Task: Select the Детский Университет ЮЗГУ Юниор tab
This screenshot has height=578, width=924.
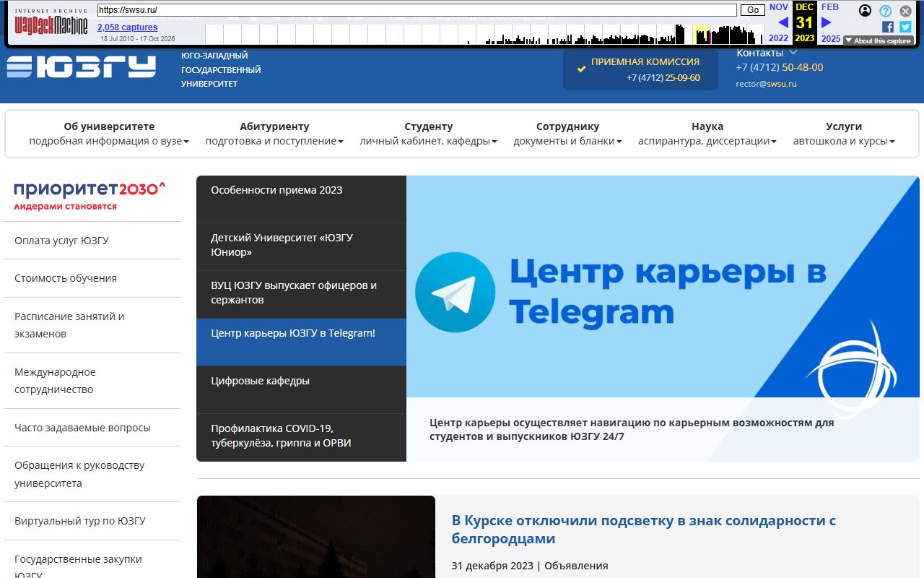Action: click(301, 246)
